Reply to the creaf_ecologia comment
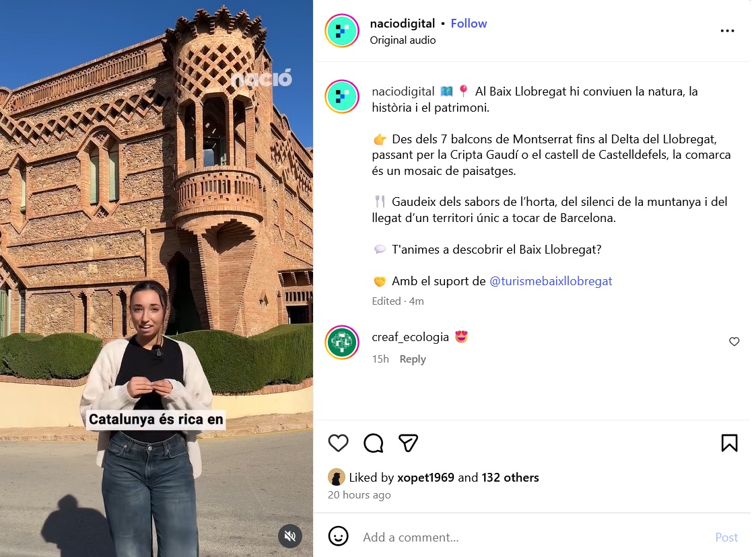The image size is (756, 557). [413, 359]
